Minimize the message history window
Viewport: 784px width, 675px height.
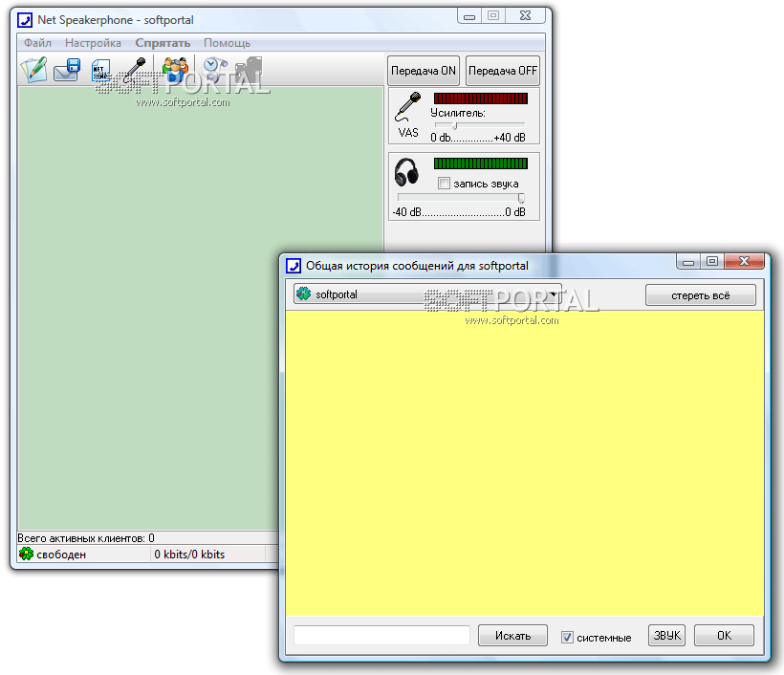[688, 261]
